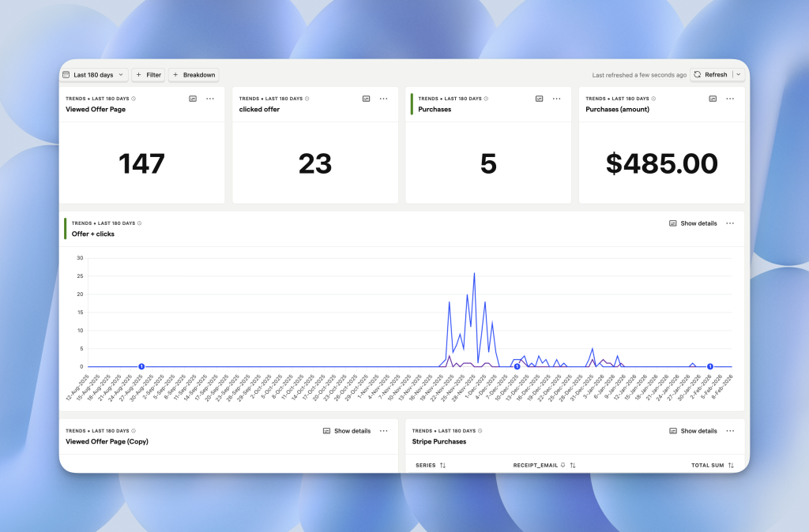809x532 pixels.
Task: Sort by RECEIPT_EMAIL column
Action: 572,466
